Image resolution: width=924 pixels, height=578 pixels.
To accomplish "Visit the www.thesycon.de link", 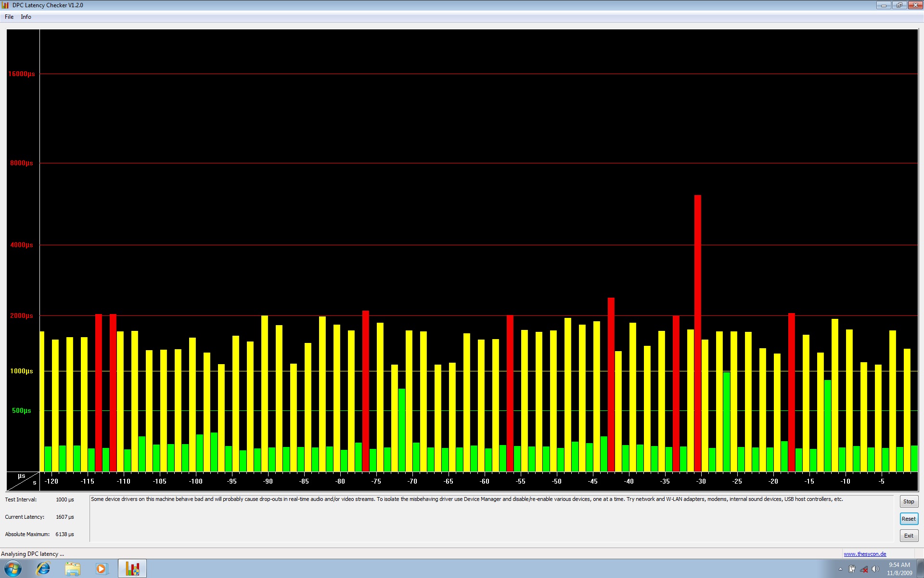I will tap(865, 554).
